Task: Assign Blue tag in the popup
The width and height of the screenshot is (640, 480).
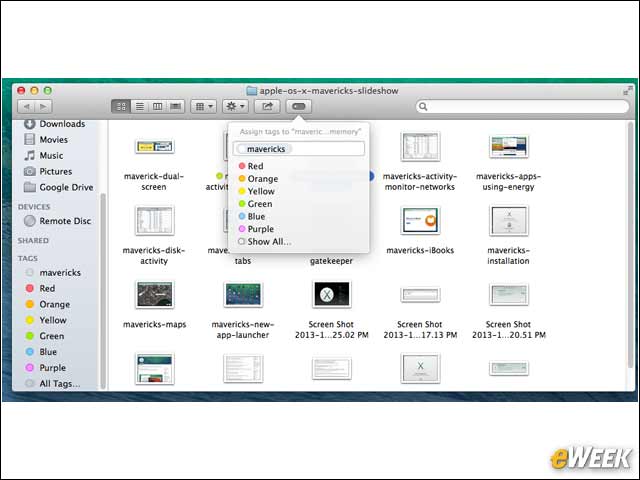Action: click(251, 217)
